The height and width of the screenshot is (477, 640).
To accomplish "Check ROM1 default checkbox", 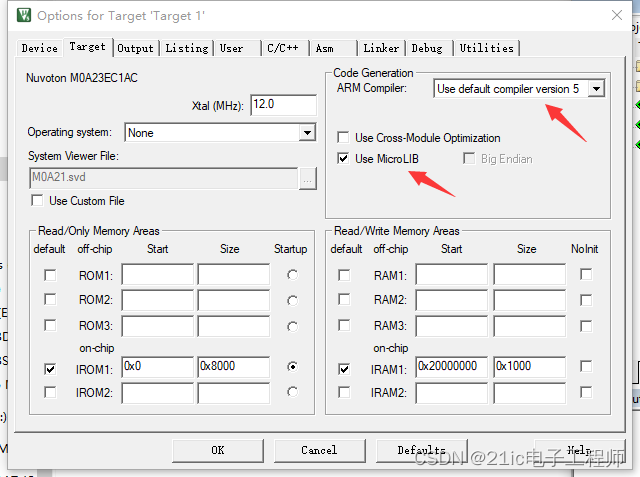I will 50,275.
